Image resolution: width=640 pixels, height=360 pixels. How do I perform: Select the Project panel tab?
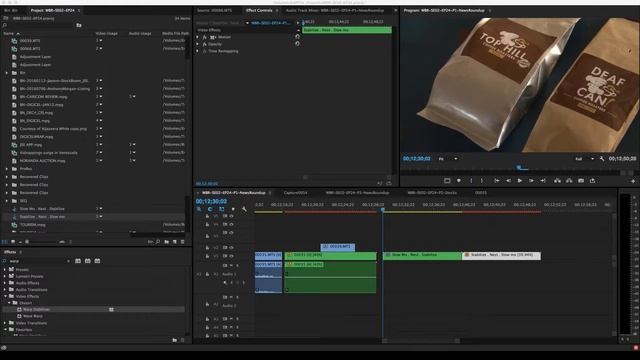click(x=53, y=10)
